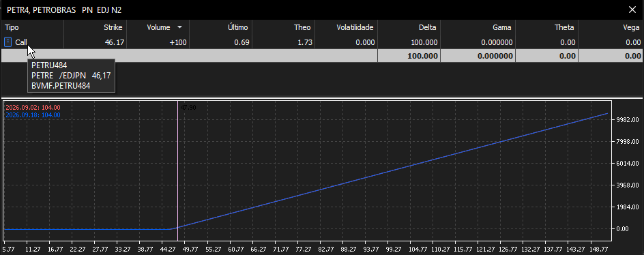Click the gray totals row Delta value

pyautogui.click(x=423, y=56)
